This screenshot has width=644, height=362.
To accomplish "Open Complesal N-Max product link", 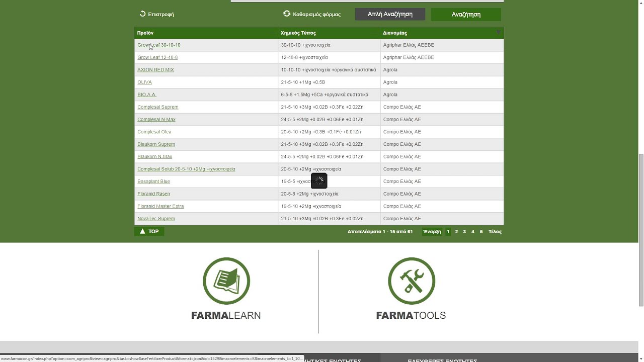I will pyautogui.click(x=156, y=120).
